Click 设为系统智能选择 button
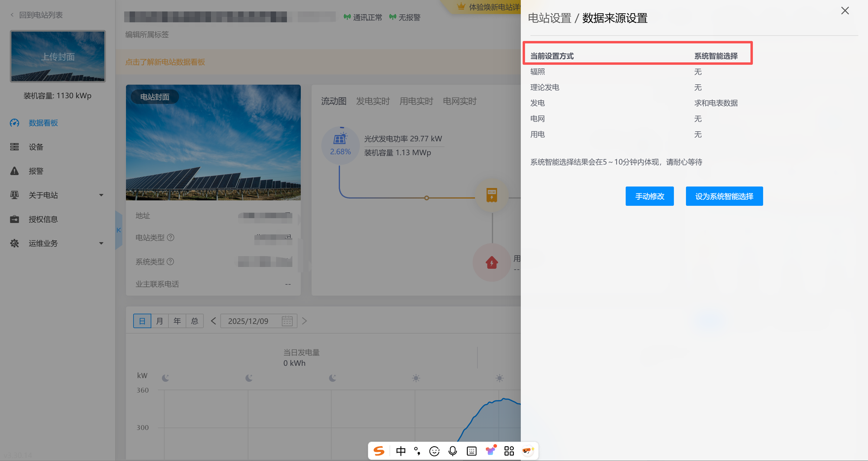868x461 pixels. coord(724,196)
